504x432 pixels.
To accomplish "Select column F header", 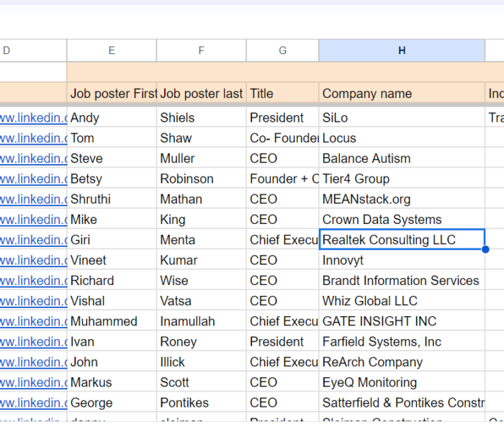I will coord(201,50).
